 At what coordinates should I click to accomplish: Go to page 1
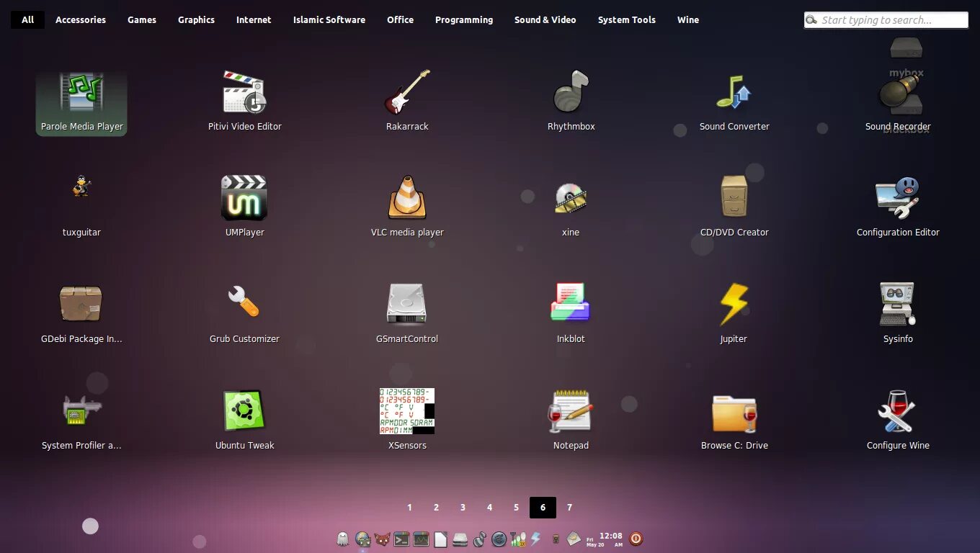click(x=409, y=508)
